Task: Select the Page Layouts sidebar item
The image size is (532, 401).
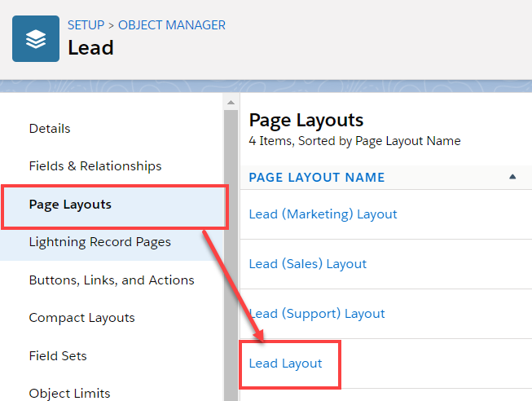Action: [70, 204]
